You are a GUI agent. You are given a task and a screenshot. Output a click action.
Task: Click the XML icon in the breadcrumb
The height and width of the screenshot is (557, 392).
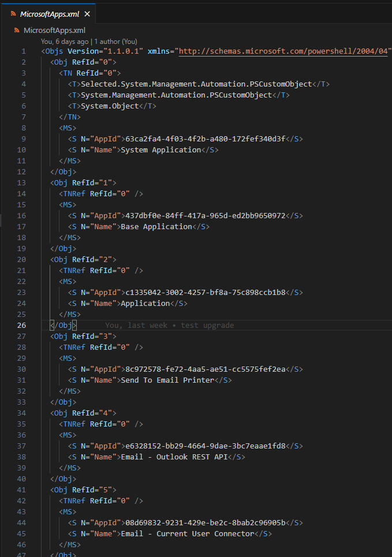(17, 30)
